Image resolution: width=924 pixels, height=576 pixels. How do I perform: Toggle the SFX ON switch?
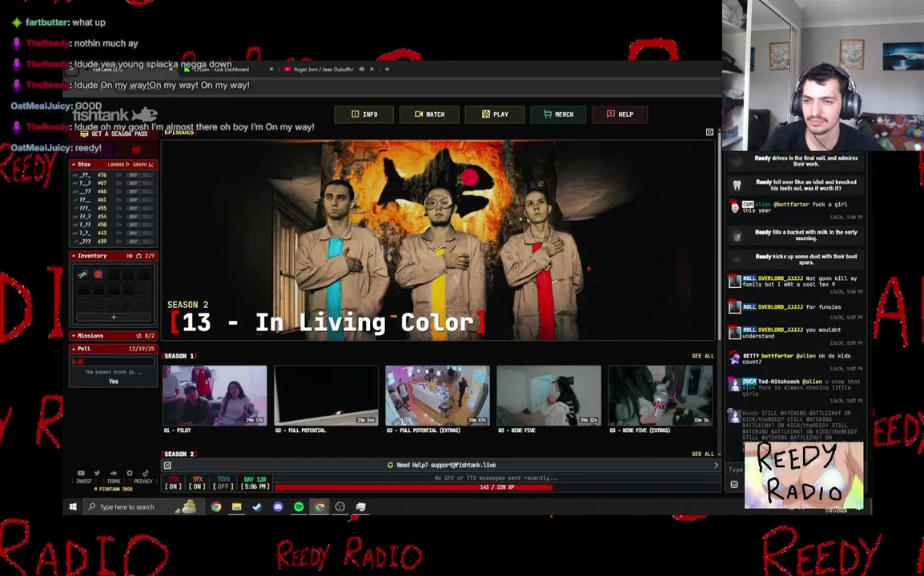click(x=198, y=483)
